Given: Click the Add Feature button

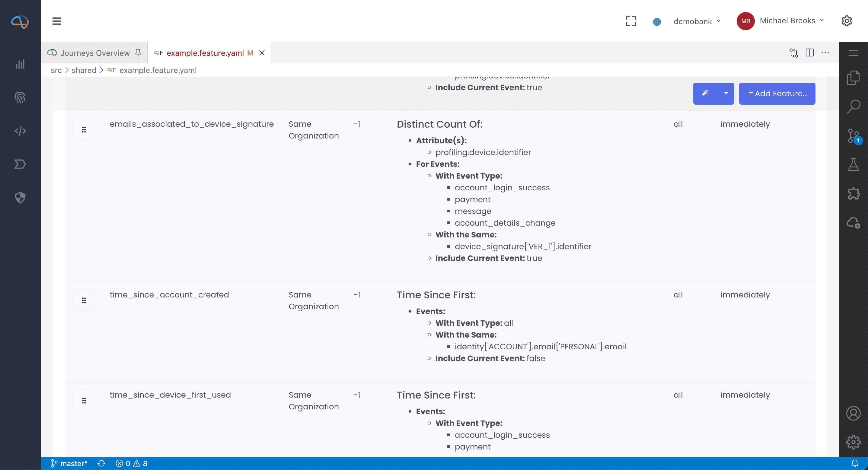Looking at the screenshot, I should pos(777,93).
